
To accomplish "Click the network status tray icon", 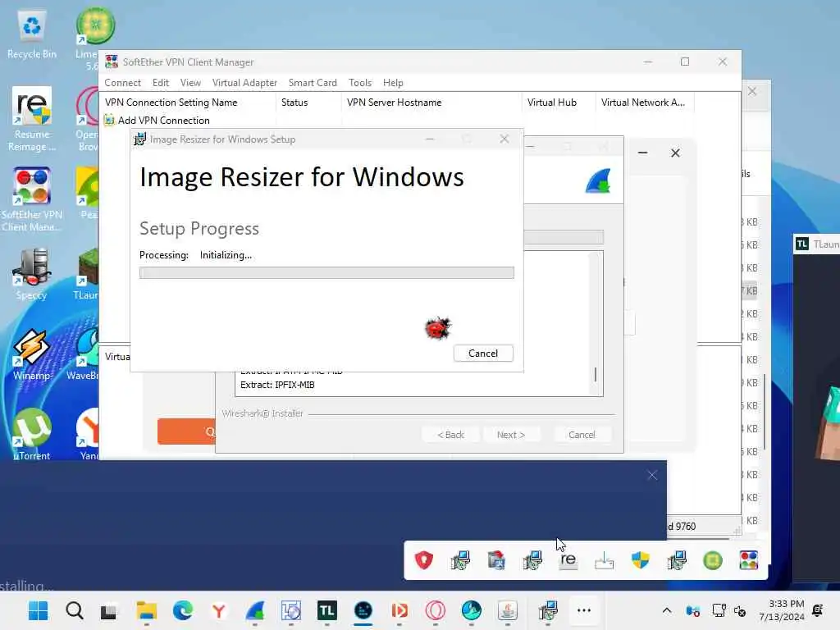I will 719,610.
